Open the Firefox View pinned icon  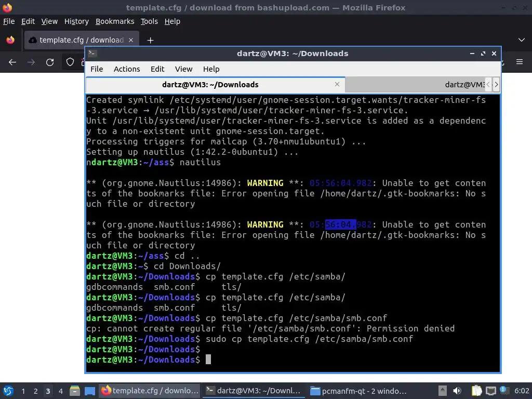[10, 40]
